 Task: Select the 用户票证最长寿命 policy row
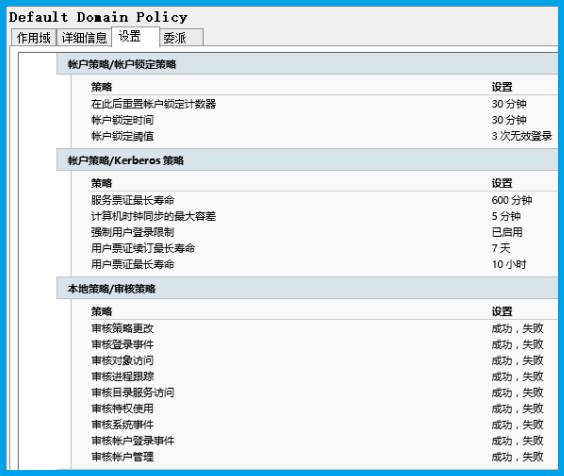324,264
